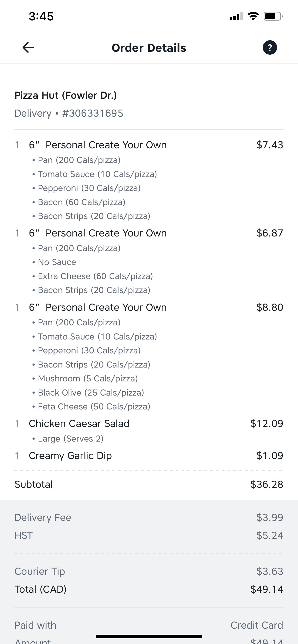Image resolution: width=298 pixels, height=644 pixels.
Task: Tap the Delivery Fee row
Action: pos(149,517)
